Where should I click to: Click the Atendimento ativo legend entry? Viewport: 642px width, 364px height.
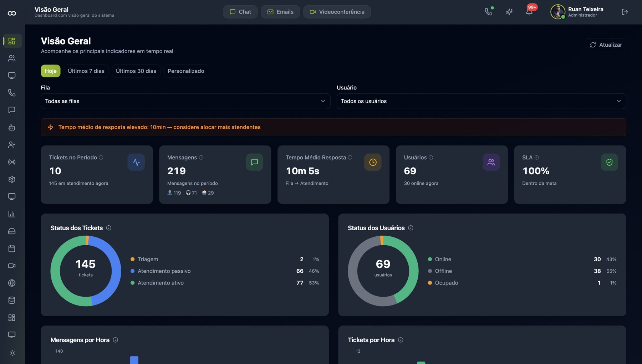click(x=225, y=283)
